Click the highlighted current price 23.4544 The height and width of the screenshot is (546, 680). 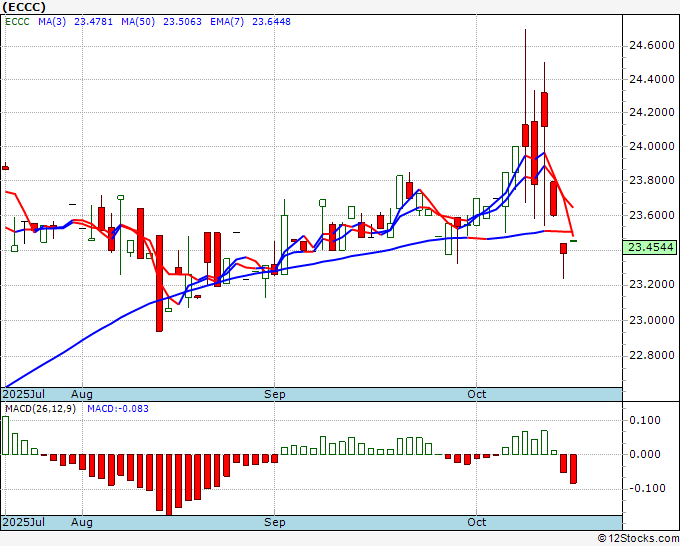(x=650, y=247)
